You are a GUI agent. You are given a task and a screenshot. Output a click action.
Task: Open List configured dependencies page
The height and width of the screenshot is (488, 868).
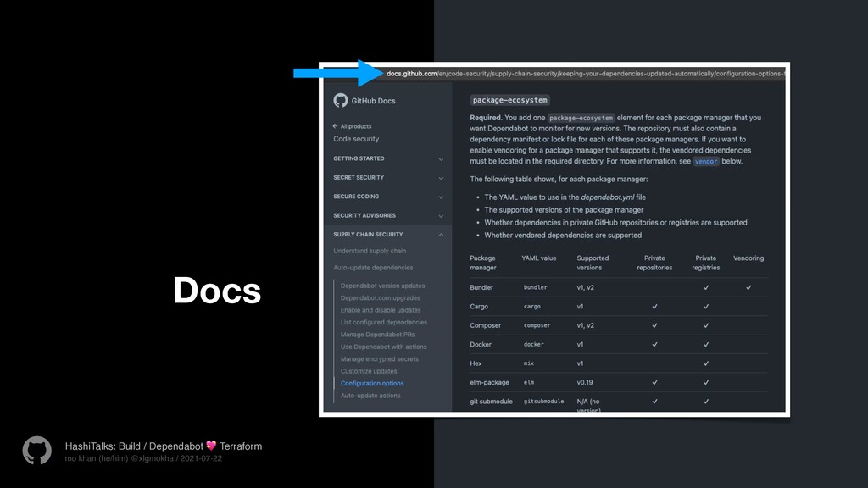[x=384, y=322]
